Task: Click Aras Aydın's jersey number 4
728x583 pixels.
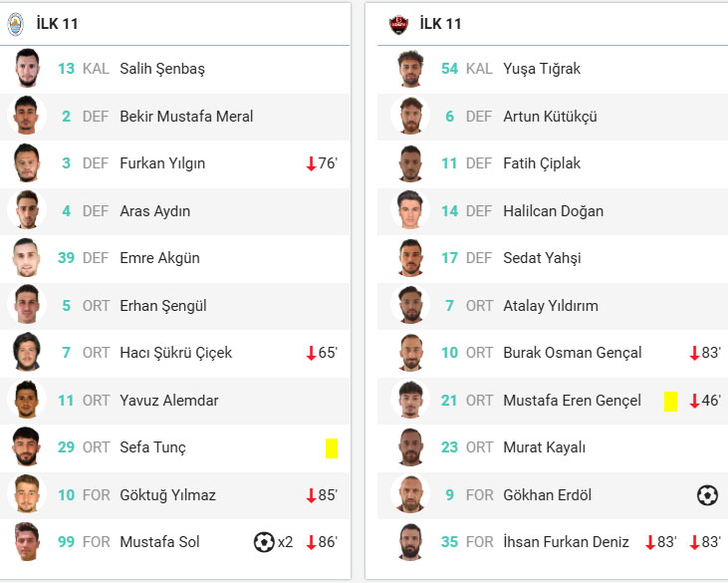Action: click(67, 211)
